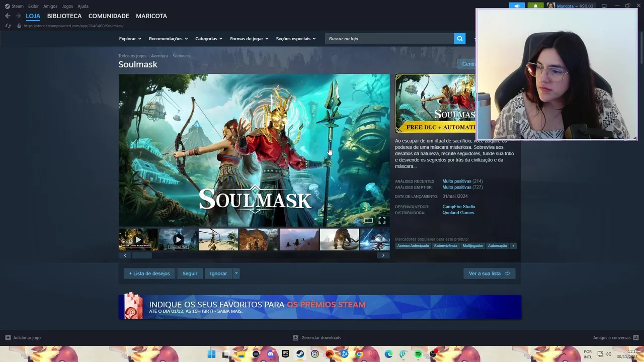Open File Explorer from the taskbar

[241, 354]
